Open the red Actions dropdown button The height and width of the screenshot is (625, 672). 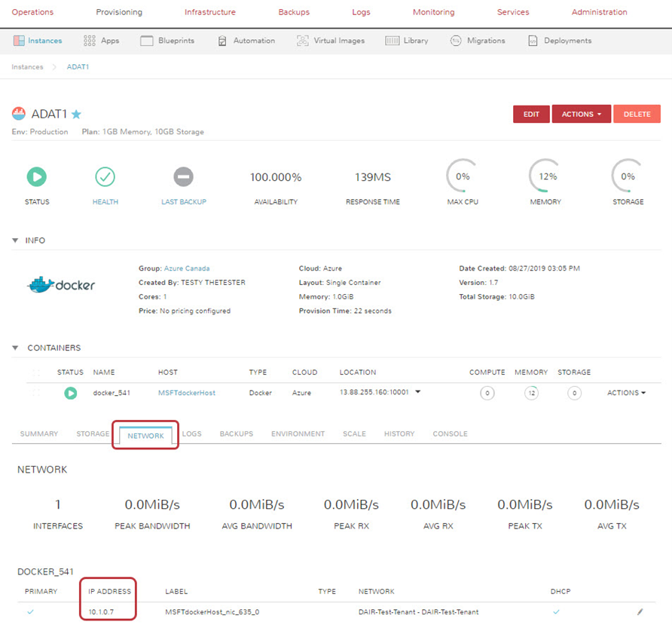point(581,114)
